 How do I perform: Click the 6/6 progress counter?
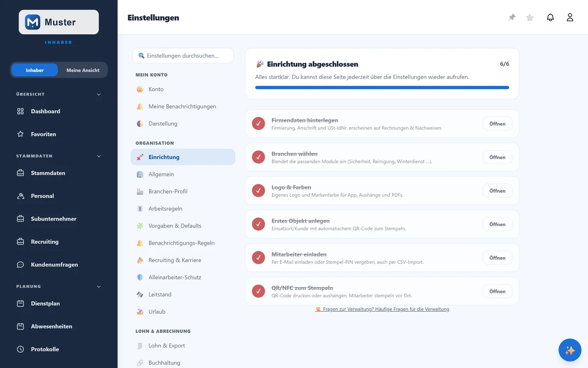(504, 64)
